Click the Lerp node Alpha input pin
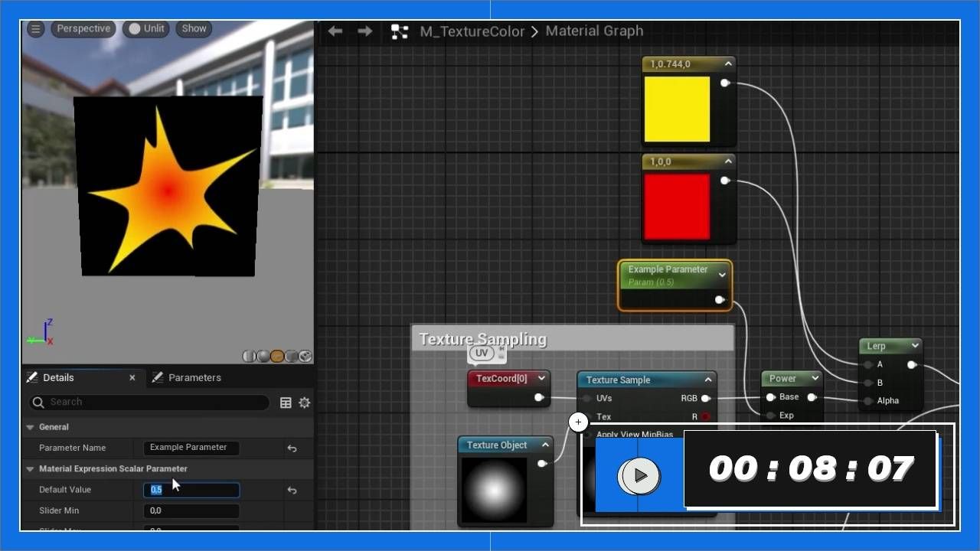This screenshot has width=980, height=551. pos(868,401)
